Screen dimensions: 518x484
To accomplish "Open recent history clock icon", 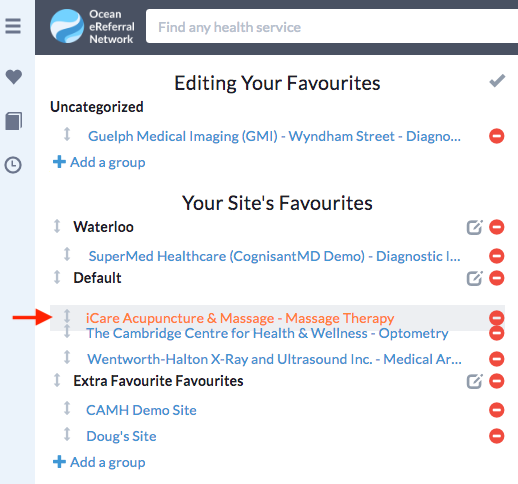I will click(13, 165).
